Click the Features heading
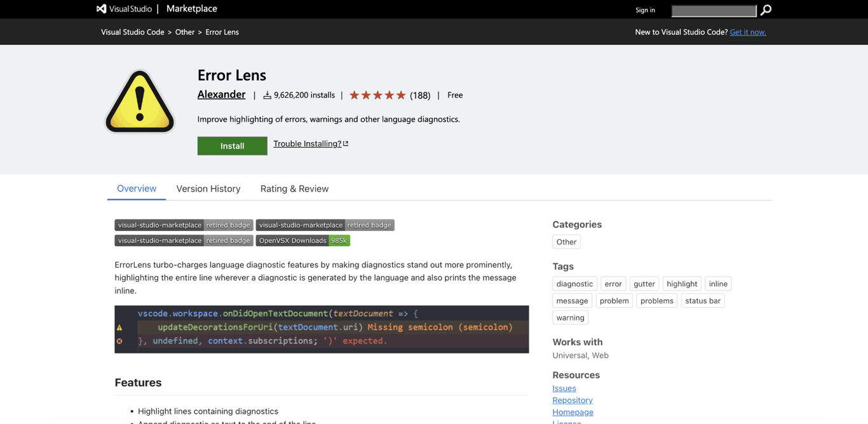 coord(138,383)
